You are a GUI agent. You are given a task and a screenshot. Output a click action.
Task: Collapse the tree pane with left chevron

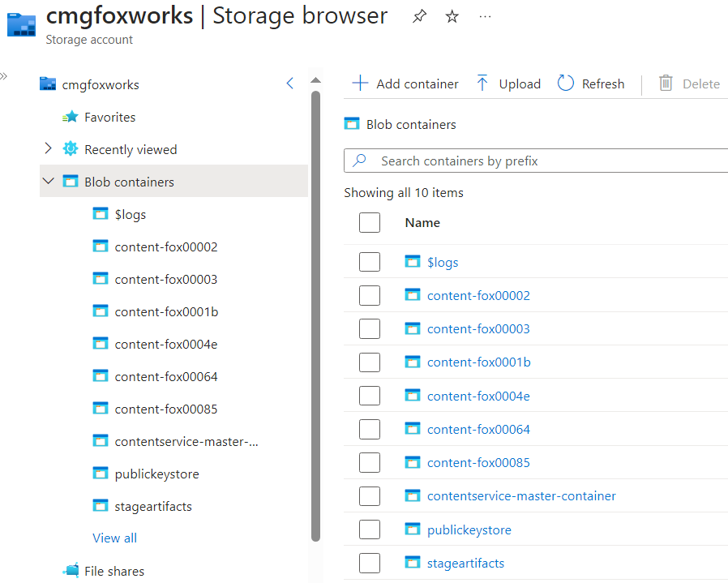(289, 84)
